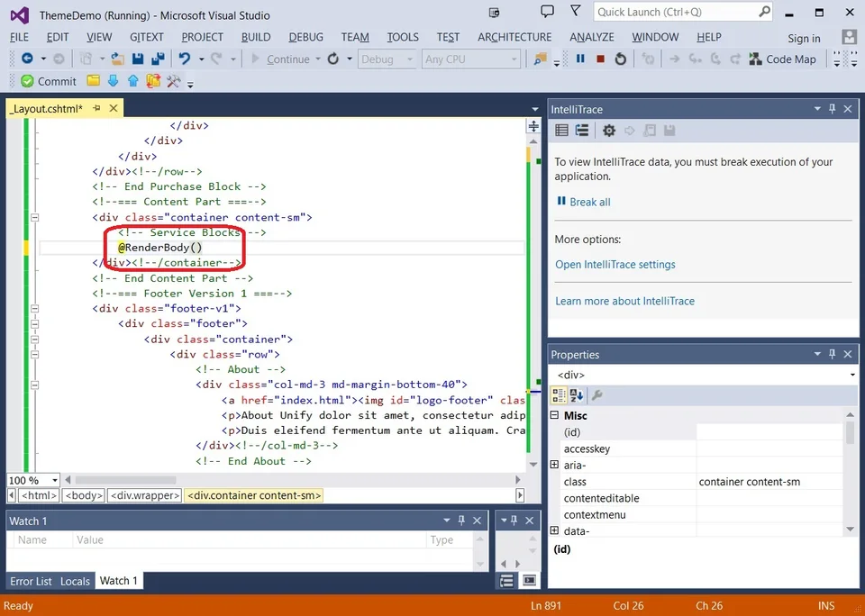This screenshot has height=616, width=865.
Task: Undo the last edit
Action: pos(185,59)
